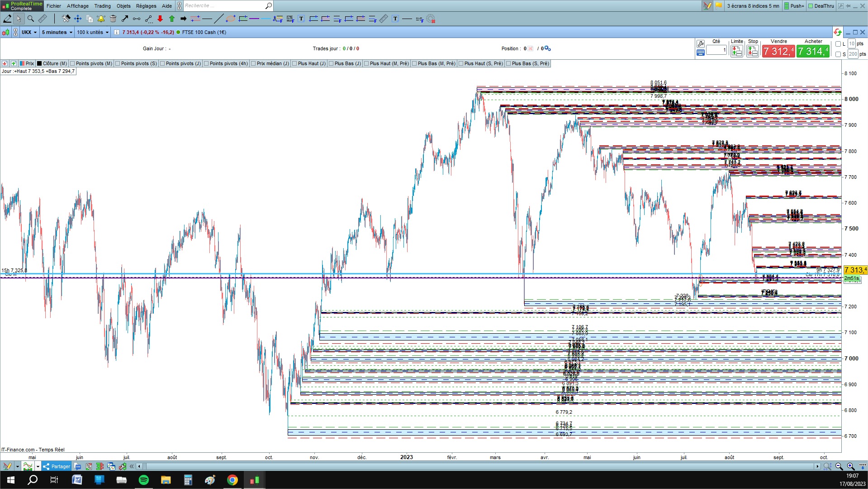
Task: Choose the ellipse drawing tool
Action: tap(231, 19)
